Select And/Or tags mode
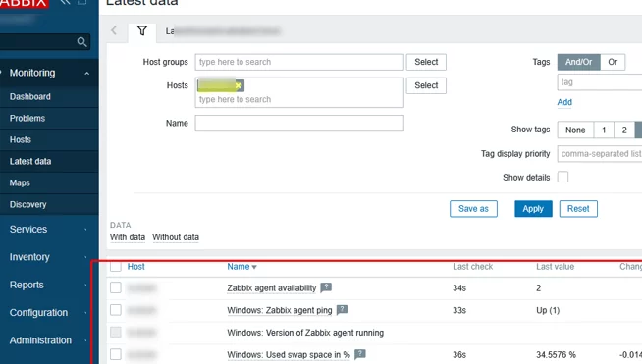The height and width of the screenshot is (364, 642). click(578, 62)
